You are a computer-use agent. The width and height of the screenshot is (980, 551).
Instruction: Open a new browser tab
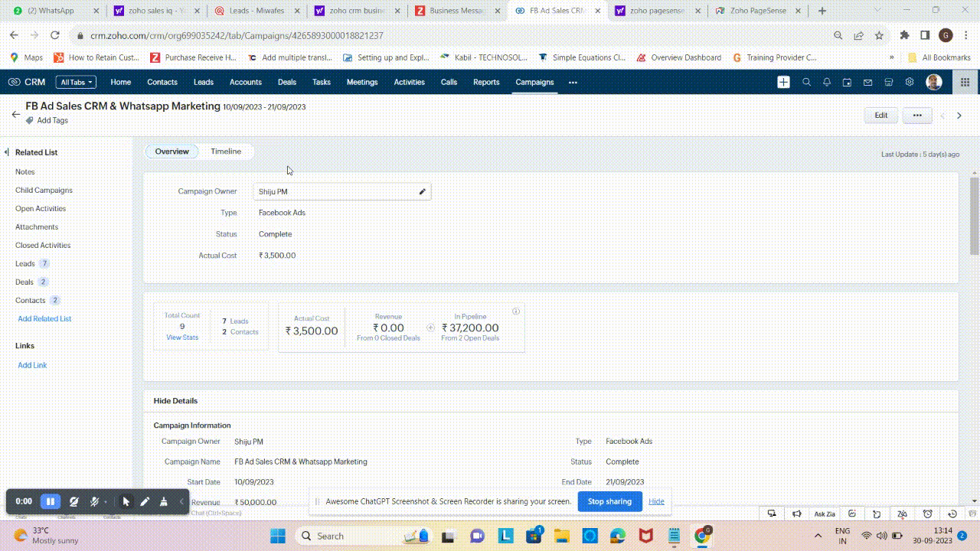pos(822,11)
